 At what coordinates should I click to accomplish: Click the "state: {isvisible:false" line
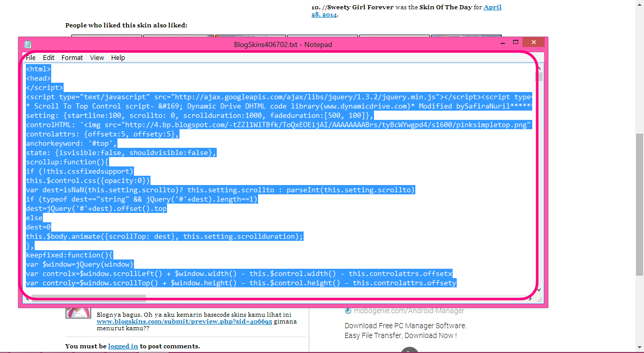tap(122, 152)
